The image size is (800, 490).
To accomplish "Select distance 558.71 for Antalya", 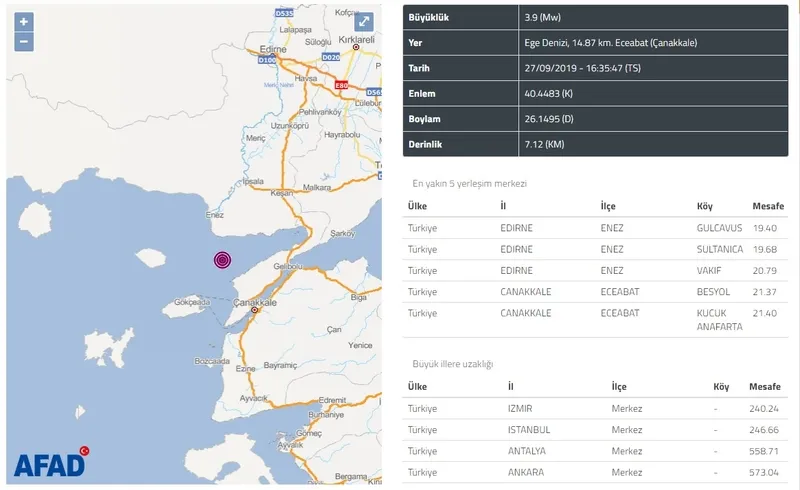I will click(764, 451).
